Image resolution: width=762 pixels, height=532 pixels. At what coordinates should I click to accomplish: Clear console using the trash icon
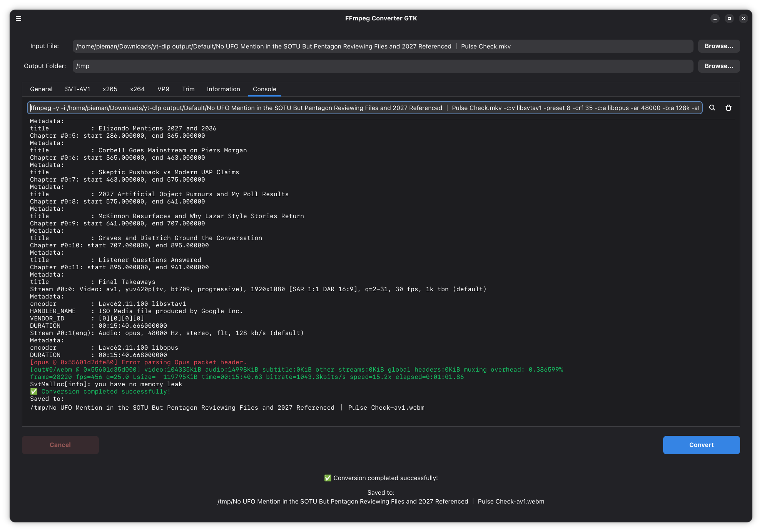pos(728,108)
